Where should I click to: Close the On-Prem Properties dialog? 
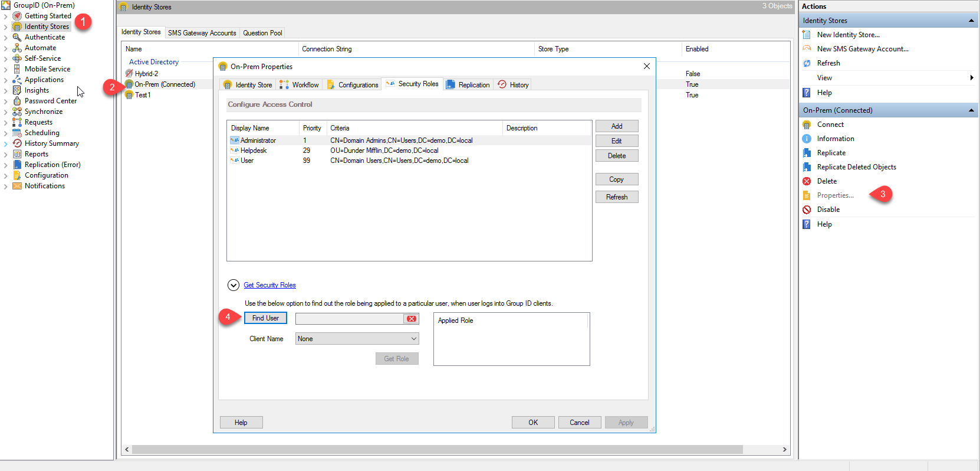point(647,66)
